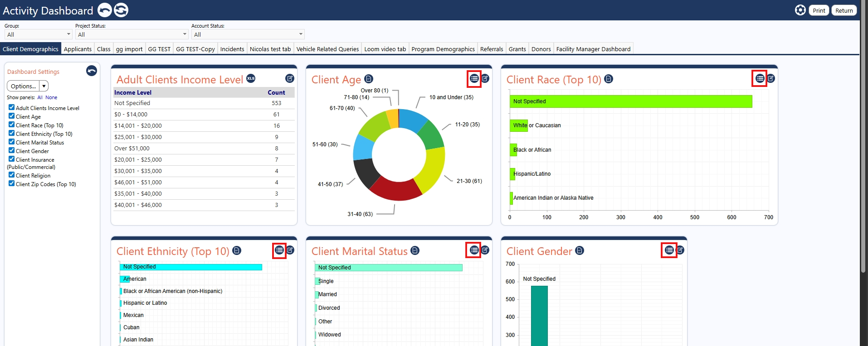The image size is (868, 346).
Task: Click the "$0 - $14,000" income level row
Action: click(204, 115)
